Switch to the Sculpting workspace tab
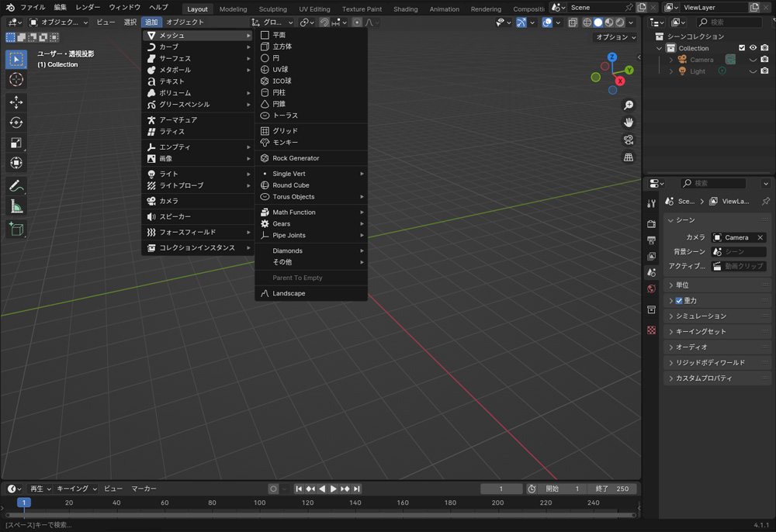The width and height of the screenshot is (776, 532). click(x=272, y=9)
